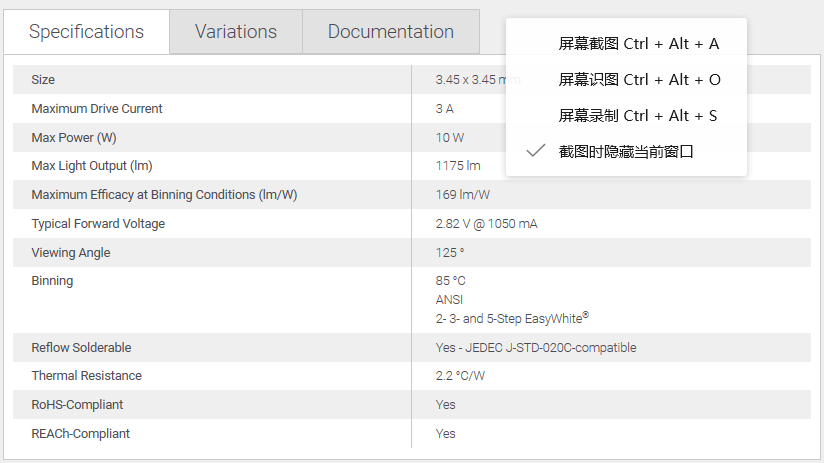The width and height of the screenshot is (824, 463).
Task: Click the Maximum Drive Current label
Action: coord(97,109)
